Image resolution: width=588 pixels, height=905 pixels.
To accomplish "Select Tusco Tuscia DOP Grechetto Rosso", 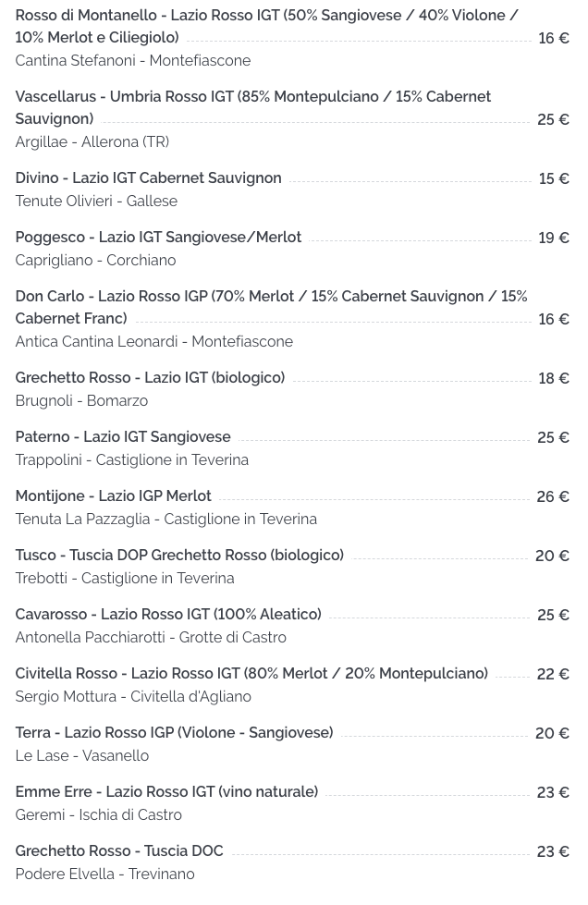I will click(179, 556).
